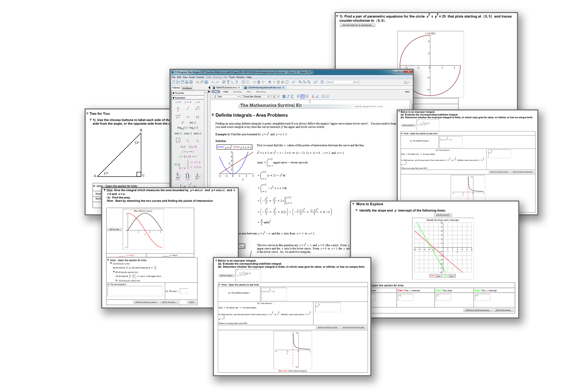Toggle Underline text formatting
Screen dimensions: 582x392
pos(292,97)
